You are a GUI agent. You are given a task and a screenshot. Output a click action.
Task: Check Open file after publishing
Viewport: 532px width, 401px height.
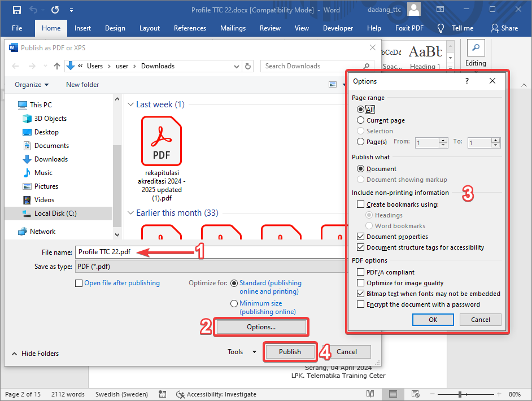coord(79,283)
